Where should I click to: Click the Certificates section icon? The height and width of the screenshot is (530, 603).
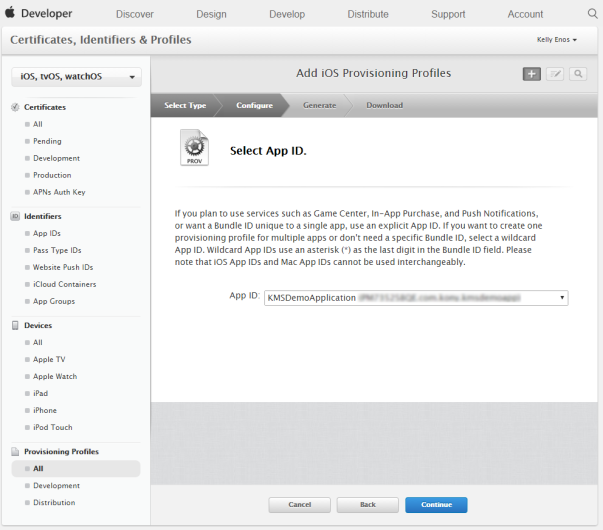(x=15, y=107)
